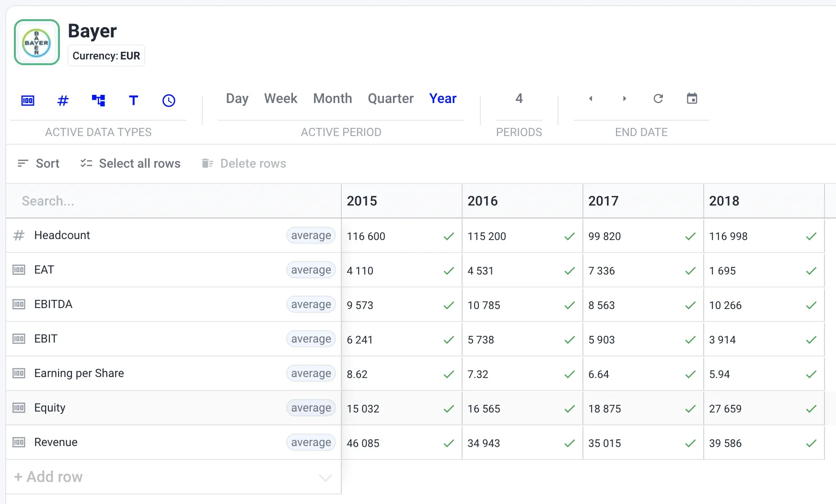This screenshot has height=504, width=836.
Task: Move end date back with left arrow
Action: tap(591, 99)
